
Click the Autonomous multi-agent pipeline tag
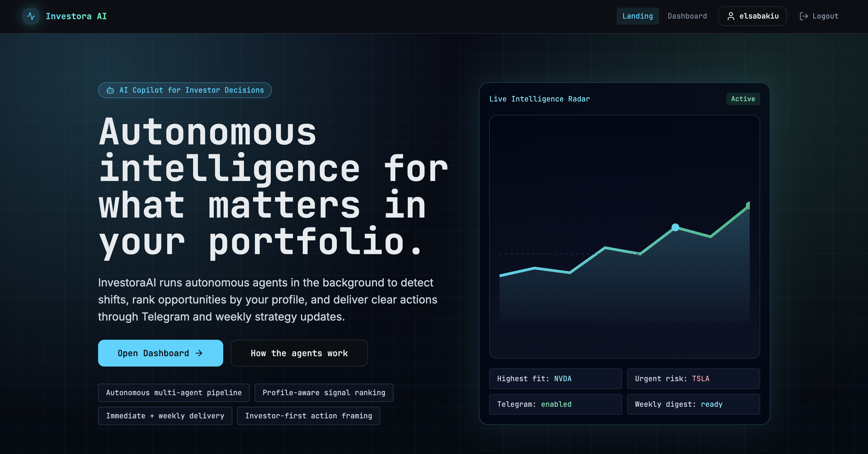174,393
